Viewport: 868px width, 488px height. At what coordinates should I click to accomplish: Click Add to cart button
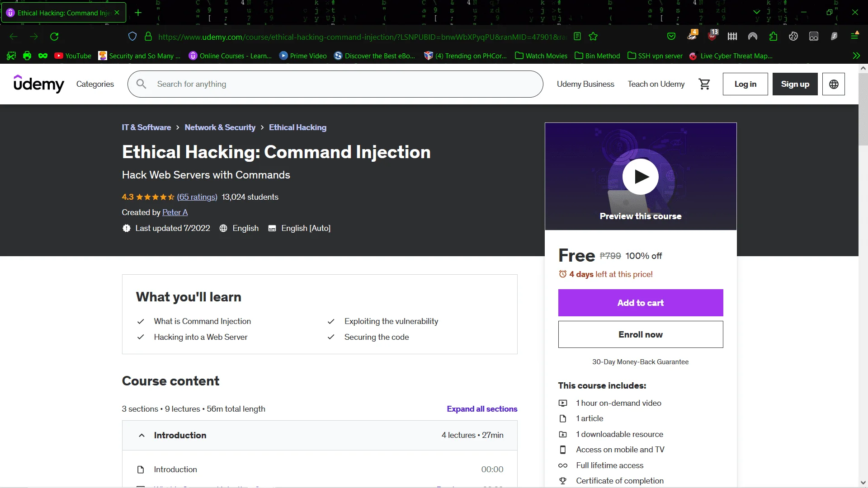click(640, 303)
